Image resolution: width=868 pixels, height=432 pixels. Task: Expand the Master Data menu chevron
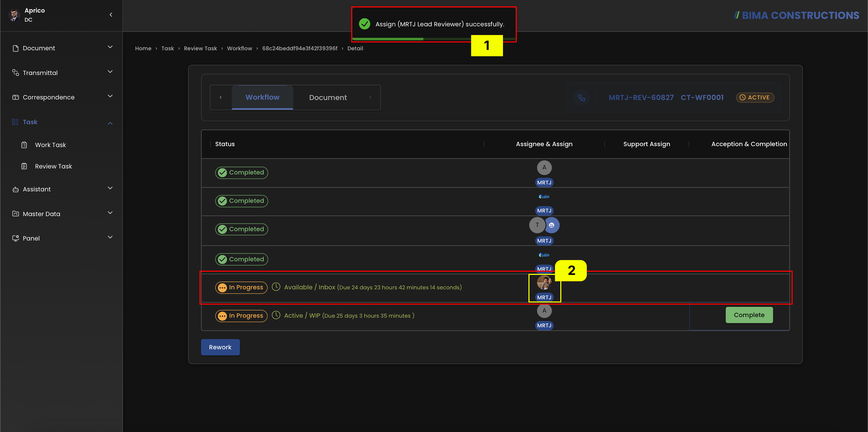point(110,213)
